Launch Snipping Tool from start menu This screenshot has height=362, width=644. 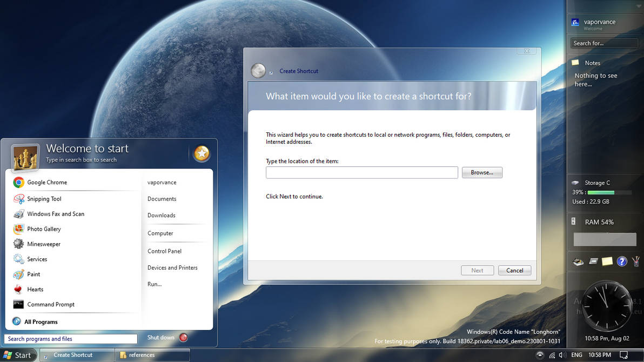[x=37, y=199]
